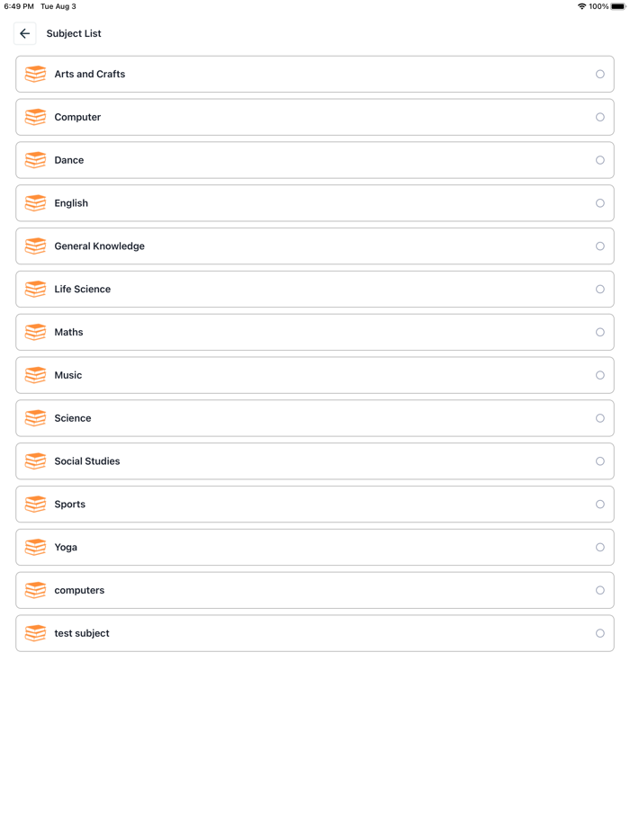Click the books icon next to Maths
Viewport: 630px width, 840px height.
pyautogui.click(x=35, y=333)
